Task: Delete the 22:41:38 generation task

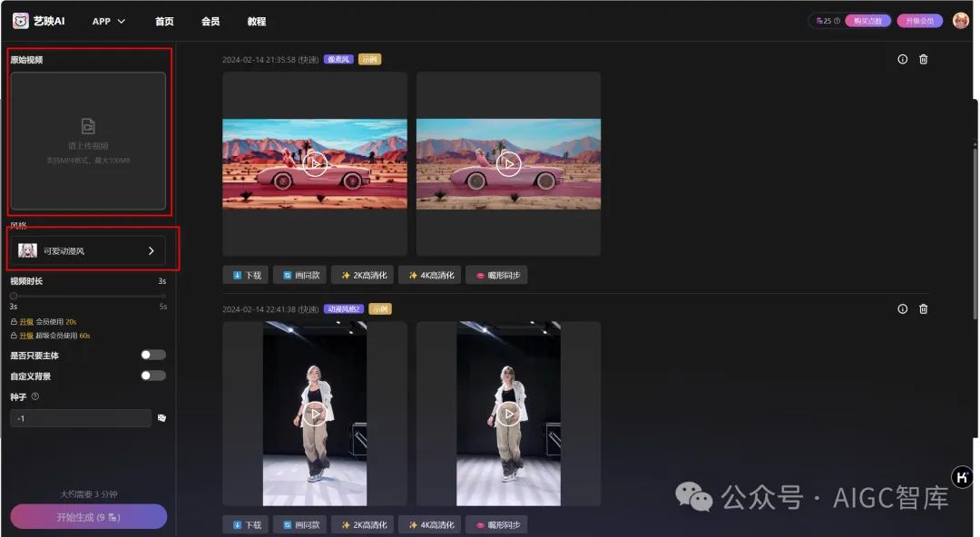Action: [923, 308]
